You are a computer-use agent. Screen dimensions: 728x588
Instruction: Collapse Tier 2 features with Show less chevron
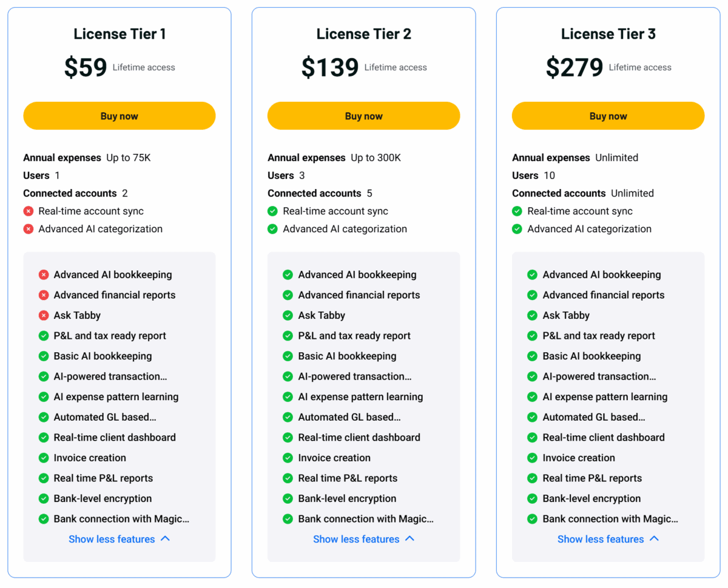(410, 539)
